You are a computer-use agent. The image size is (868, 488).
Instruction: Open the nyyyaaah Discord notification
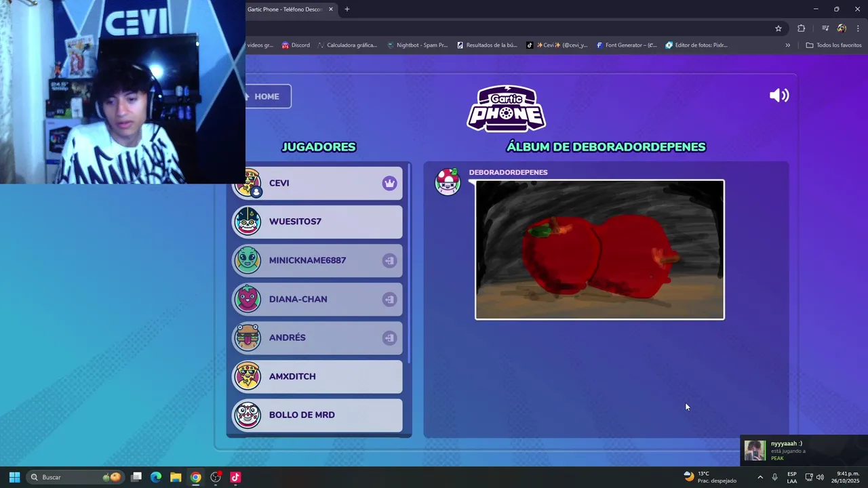(x=804, y=451)
